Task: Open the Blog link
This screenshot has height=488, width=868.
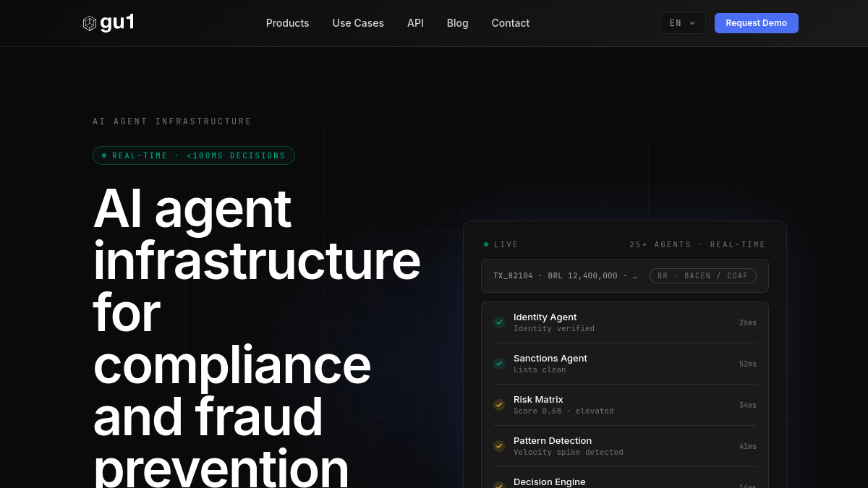Action: coord(457,23)
